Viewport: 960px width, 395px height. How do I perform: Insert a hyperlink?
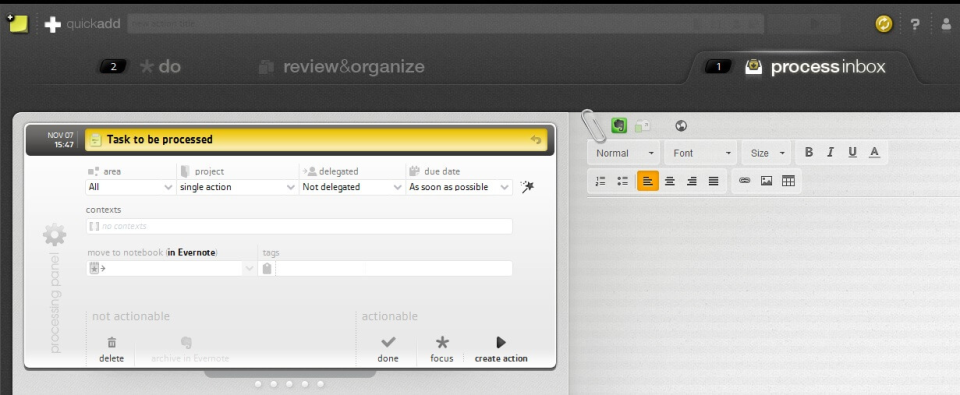(x=744, y=181)
